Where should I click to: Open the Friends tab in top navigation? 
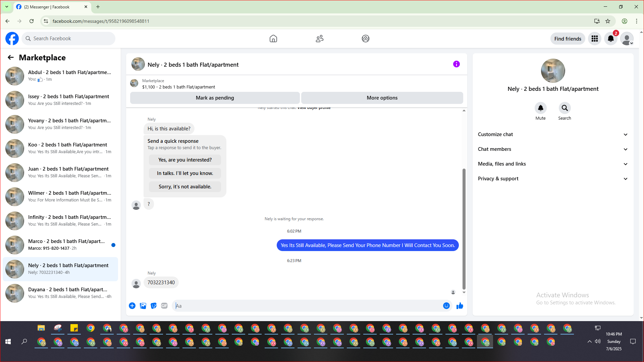(319, 39)
